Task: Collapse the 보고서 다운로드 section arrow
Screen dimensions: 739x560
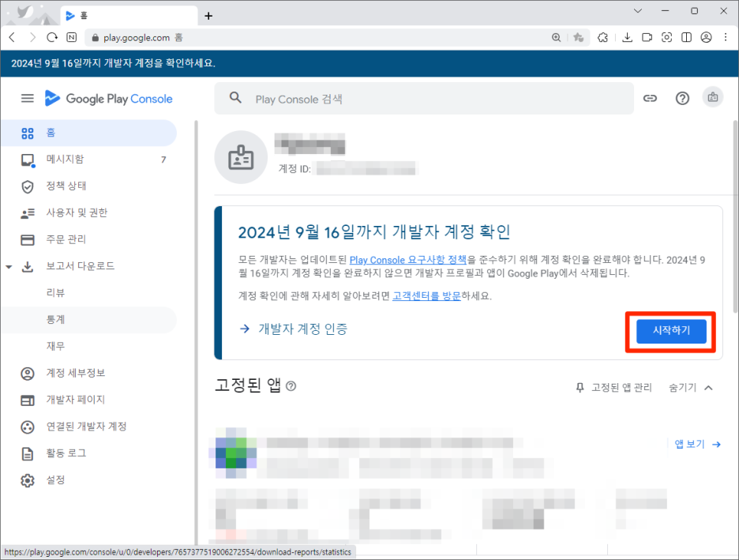Action: pyautogui.click(x=9, y=267)
